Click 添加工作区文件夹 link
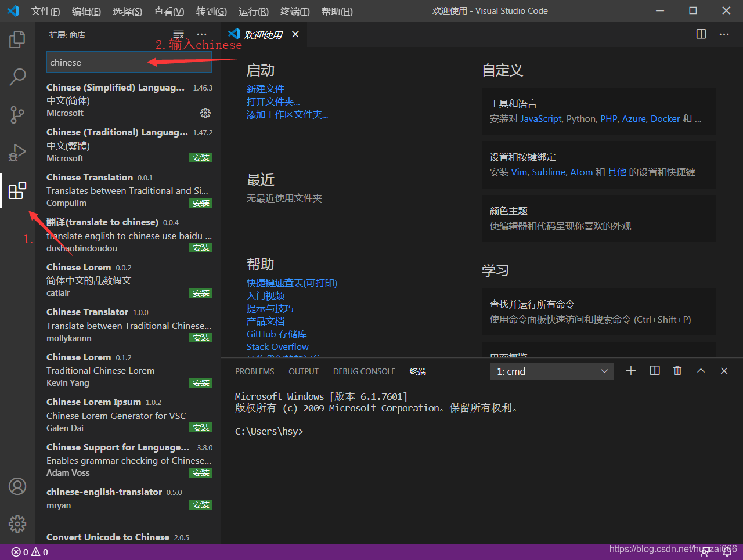The height and width of the screenshot is (560, 743). coord(287,114)
